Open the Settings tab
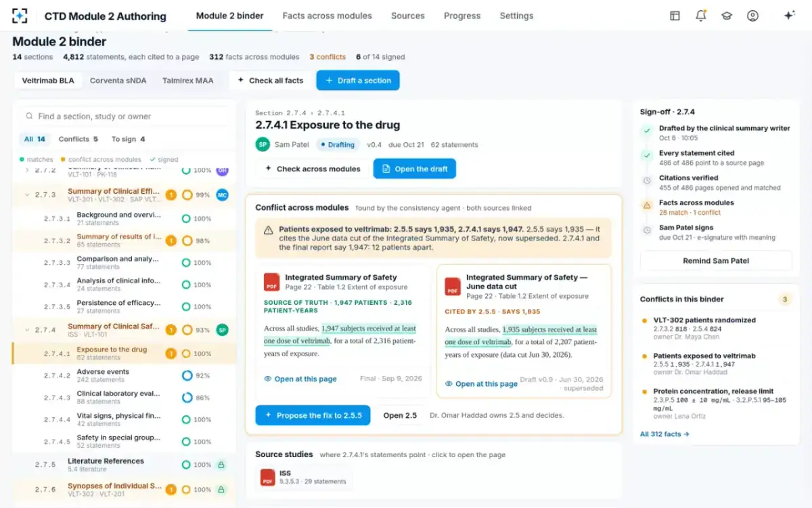The height and width of the screenshot is (508, 812). tap(516, 16)
